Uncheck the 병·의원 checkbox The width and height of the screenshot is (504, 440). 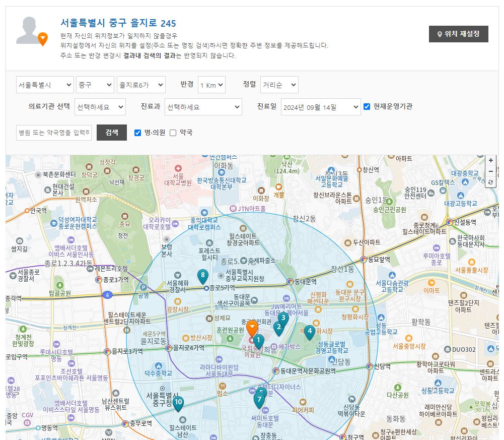point(137,133)
